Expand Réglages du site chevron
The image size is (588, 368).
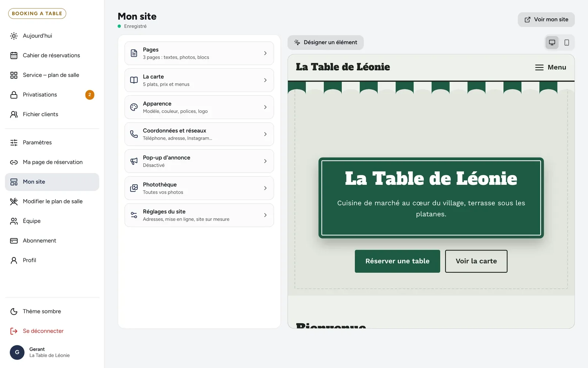tap(265, 215)
